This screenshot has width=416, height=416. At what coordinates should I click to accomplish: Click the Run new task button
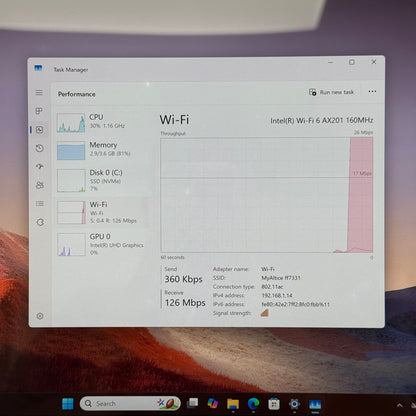331,92
